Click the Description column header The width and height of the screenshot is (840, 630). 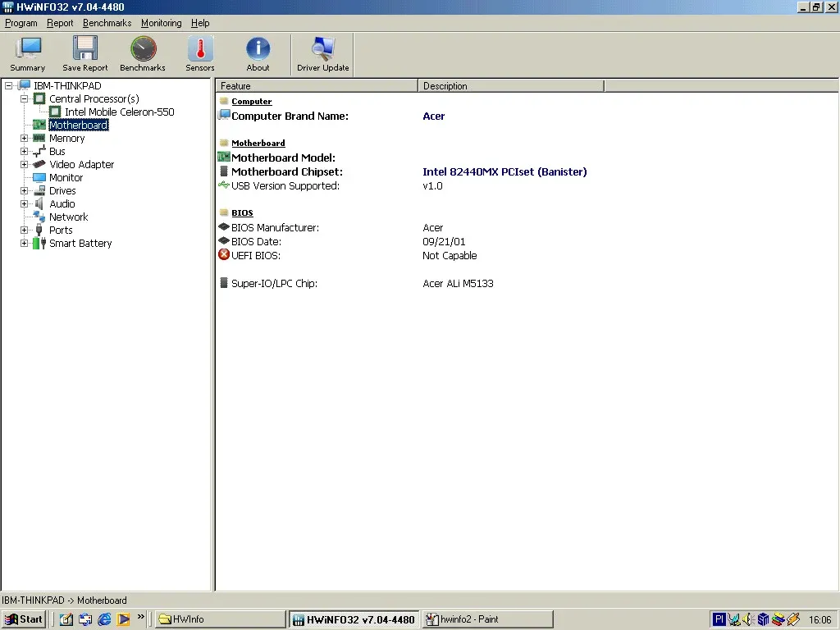click(x=511, y=85)
